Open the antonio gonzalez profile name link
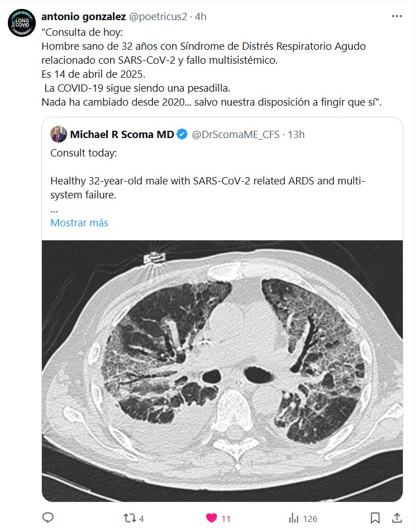 [84, 17]
